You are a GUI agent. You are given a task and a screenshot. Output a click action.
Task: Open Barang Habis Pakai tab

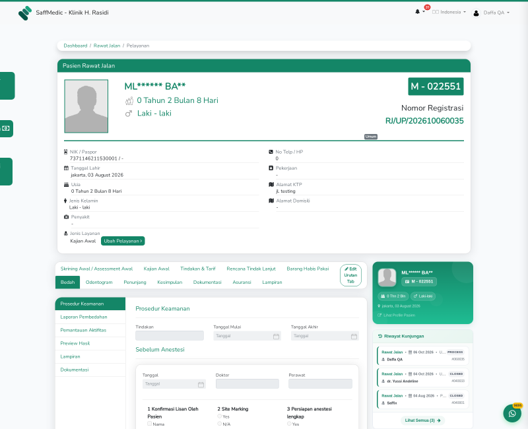click(308, 269)
